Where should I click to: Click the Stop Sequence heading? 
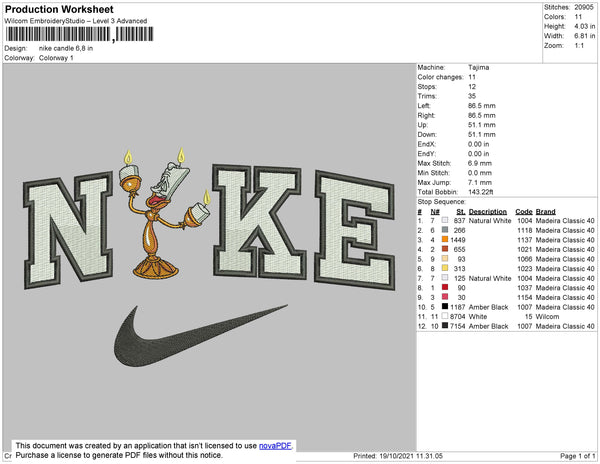(x=442, y=202)
